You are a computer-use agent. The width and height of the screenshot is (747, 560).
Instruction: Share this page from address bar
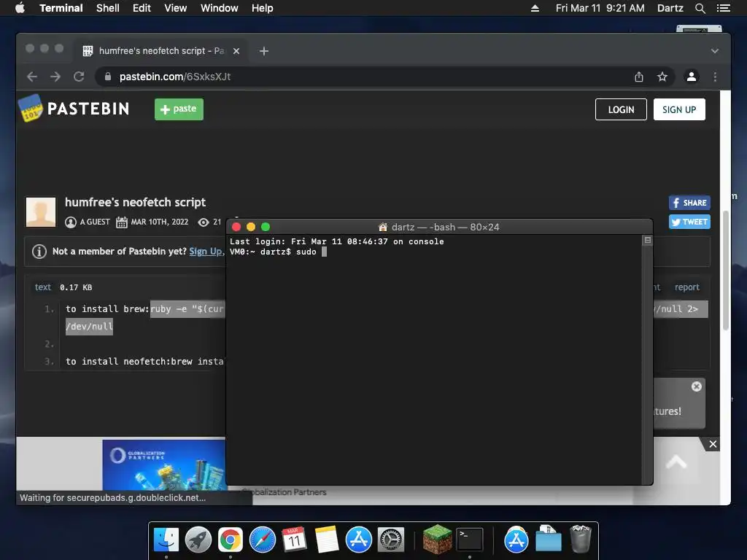point(639,77)
